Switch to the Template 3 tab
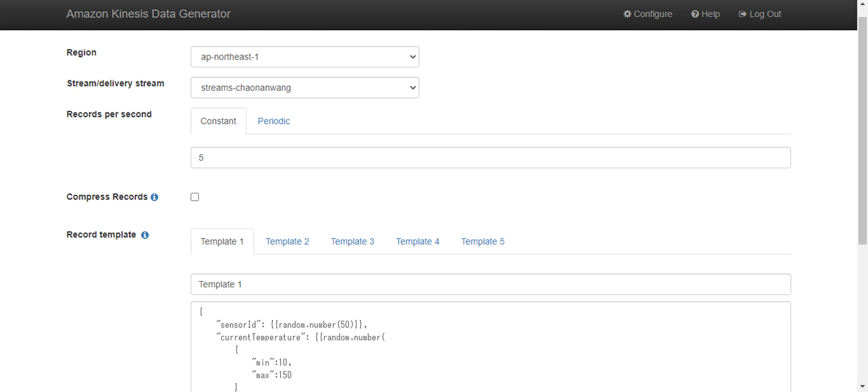The width and height of the screenshot is (868, 392). (353, 241)
